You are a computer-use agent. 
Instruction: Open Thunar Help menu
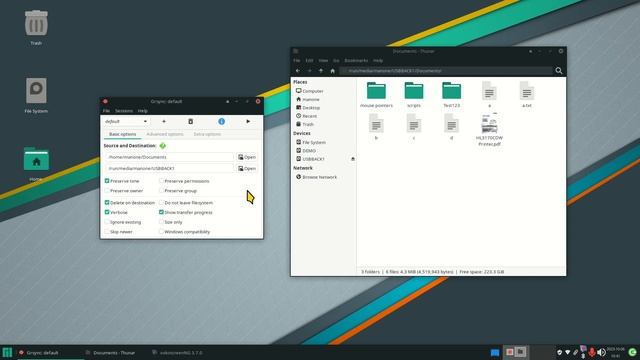[378, 60]
